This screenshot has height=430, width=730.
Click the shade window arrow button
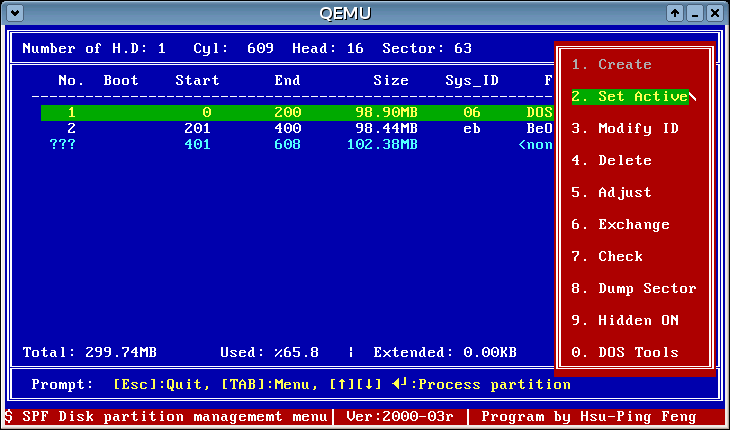click(x=676, y=13)
